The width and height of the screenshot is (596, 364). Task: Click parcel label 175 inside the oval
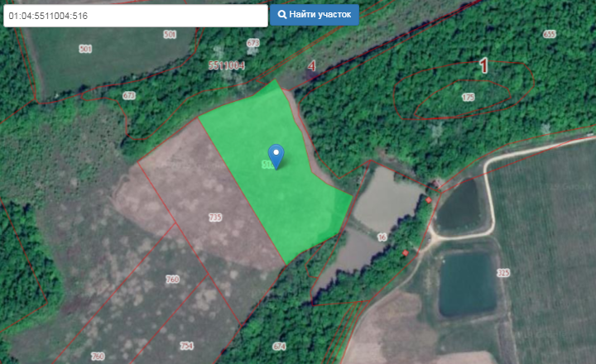469,98
